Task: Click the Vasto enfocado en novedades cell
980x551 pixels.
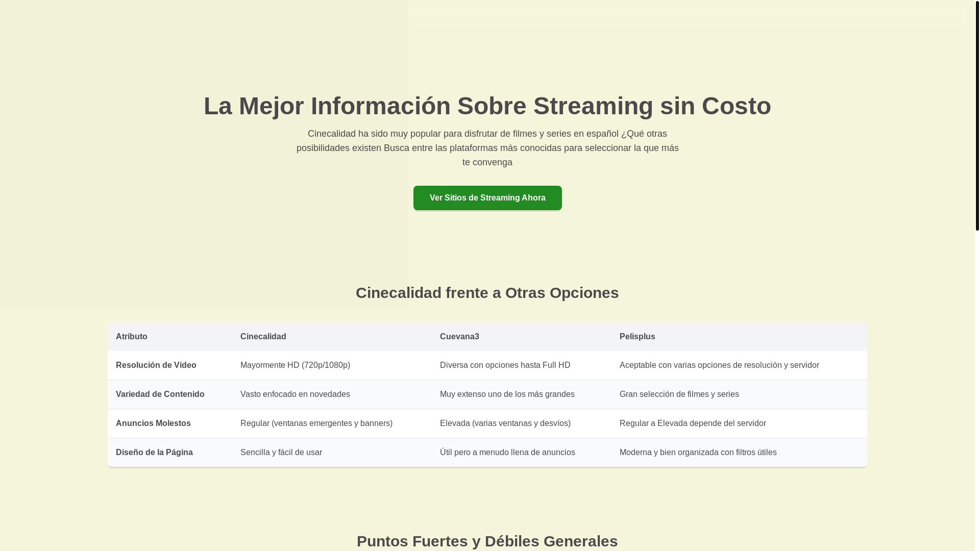Action: (332, 394)
